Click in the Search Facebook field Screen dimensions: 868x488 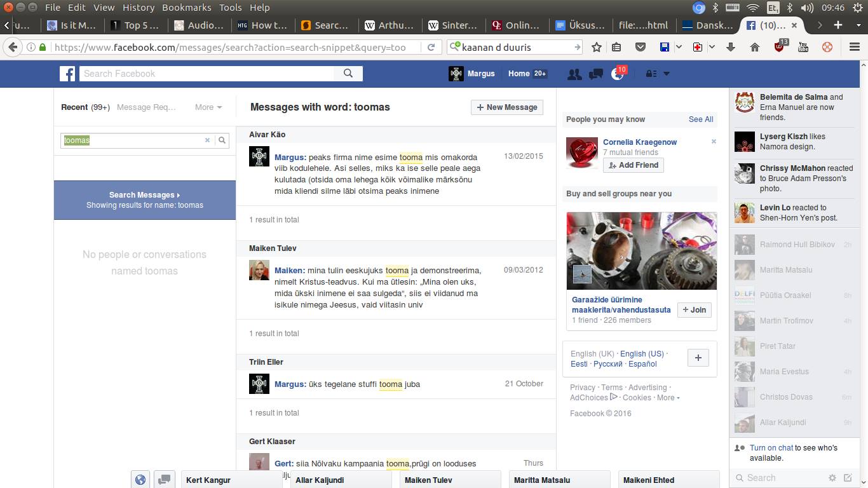tap(207, 74)
